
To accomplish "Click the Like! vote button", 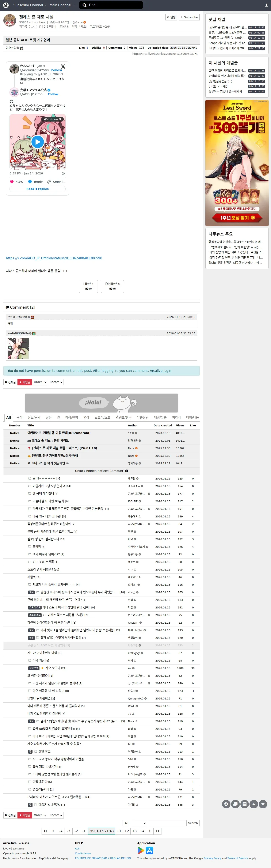I will (x=88, y=286).
